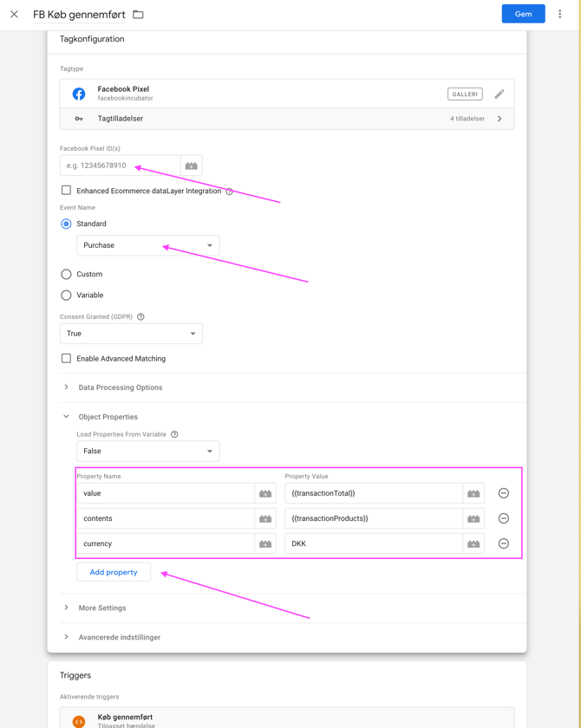Insert variable for contents property name
This screenshot has width=581, height=728.
(x=265, y=518)
